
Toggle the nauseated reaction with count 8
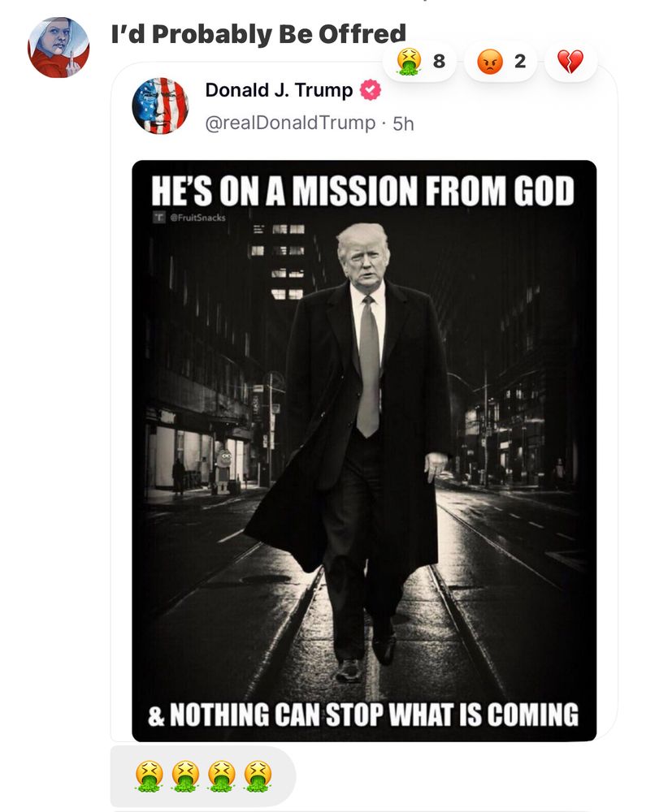(x=419, y=61)
